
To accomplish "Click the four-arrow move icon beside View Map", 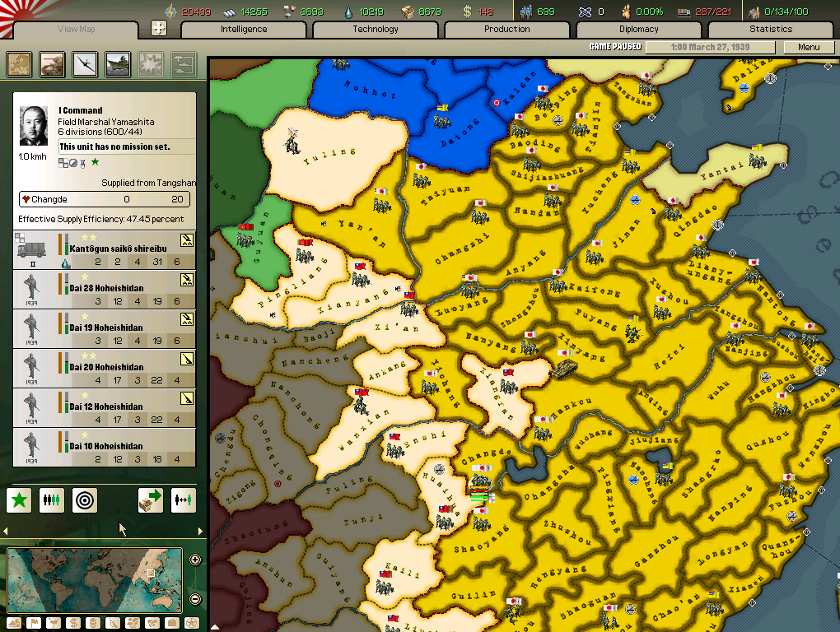I will point(159,28).
